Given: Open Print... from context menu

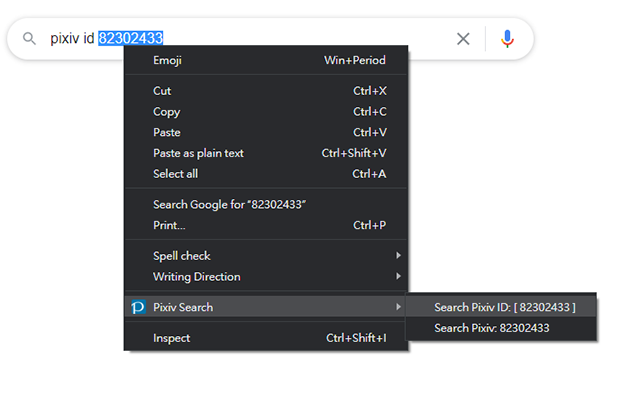Looking at the screenshot, I should click(169, 225).
